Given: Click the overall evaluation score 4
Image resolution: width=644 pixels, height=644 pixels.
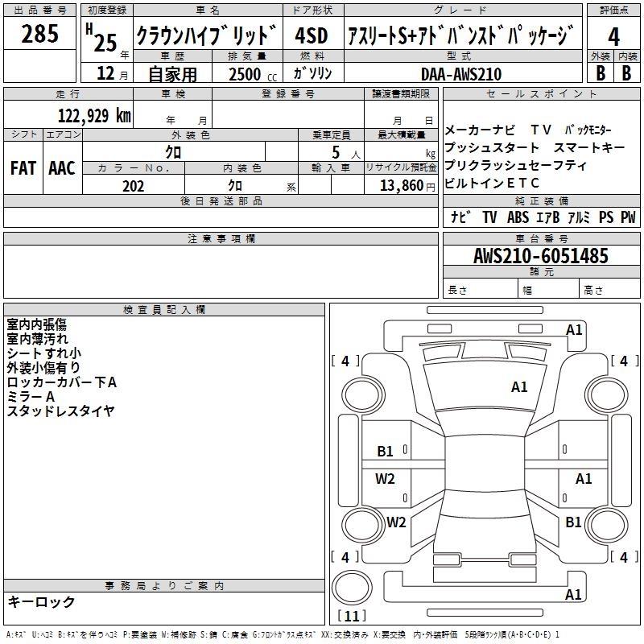Looking at the screenshot, I should point(613,36).
